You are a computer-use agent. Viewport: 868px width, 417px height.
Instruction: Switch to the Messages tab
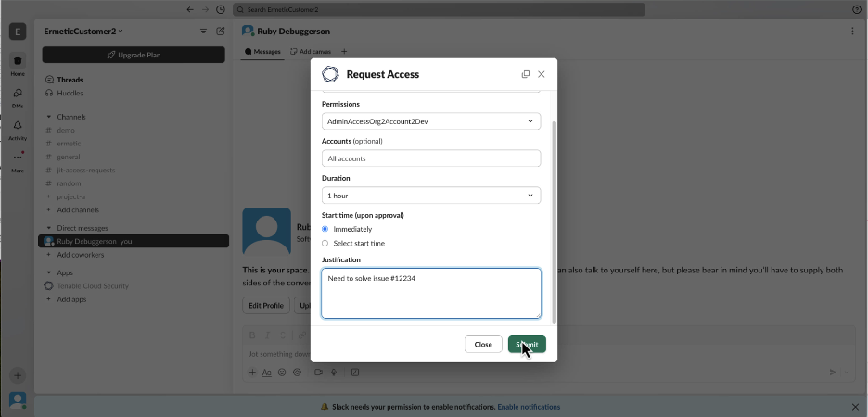[263, 52]
